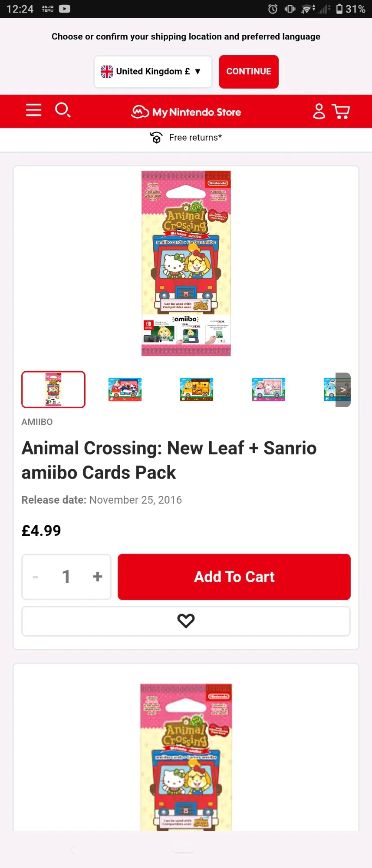Tap the free returns box icon
The width and height of the screenshot is (372, 868).
pos(156,138)
